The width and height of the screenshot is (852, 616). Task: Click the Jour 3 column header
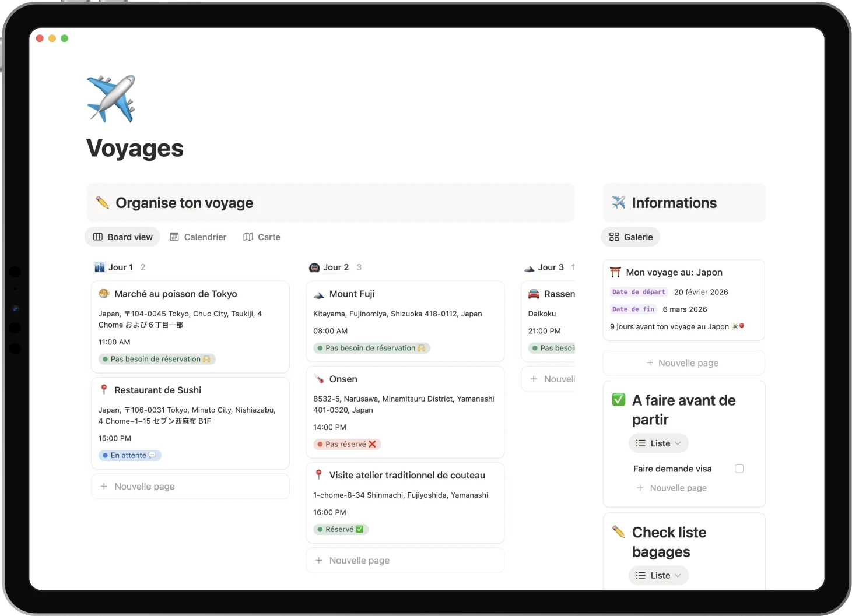point(551,267)
